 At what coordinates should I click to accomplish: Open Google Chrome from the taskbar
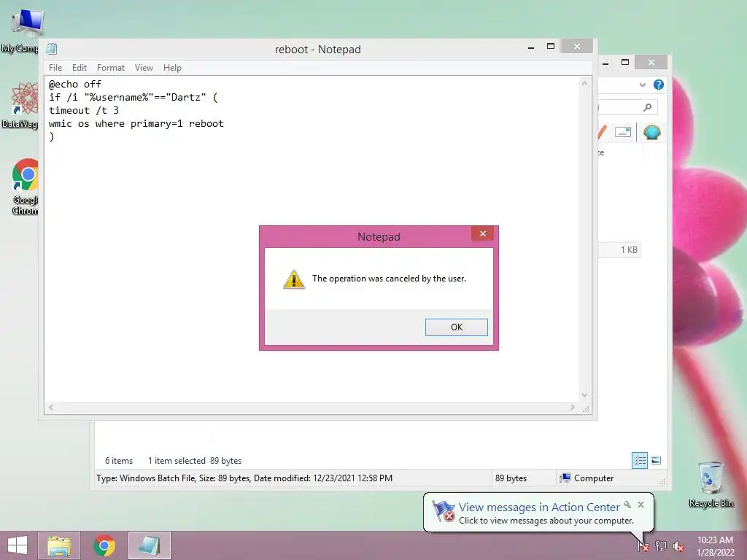(104, 545)
